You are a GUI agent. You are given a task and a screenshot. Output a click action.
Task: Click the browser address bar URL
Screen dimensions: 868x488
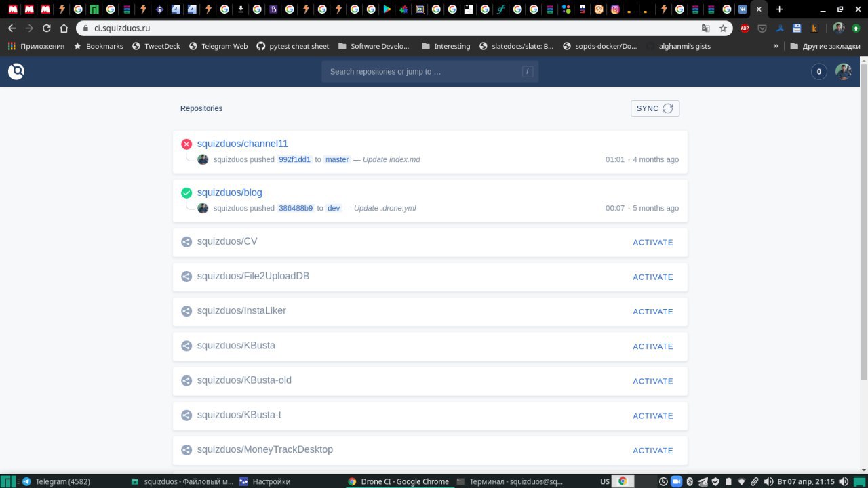(x=122, y=28)
